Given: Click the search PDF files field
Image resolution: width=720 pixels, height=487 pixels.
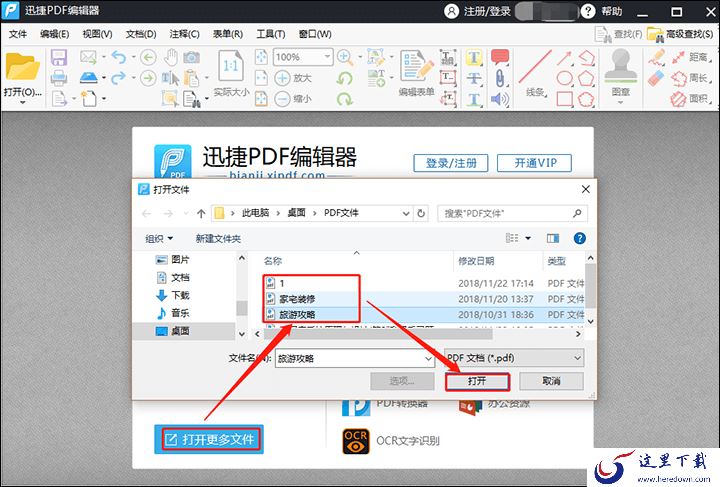Looking at the screenshot, I should 512,213.
